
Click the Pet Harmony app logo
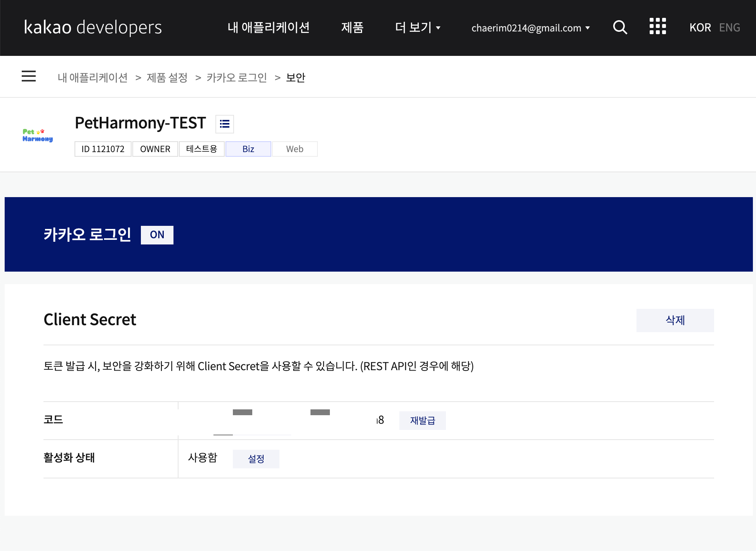click(x=38, y=135)
